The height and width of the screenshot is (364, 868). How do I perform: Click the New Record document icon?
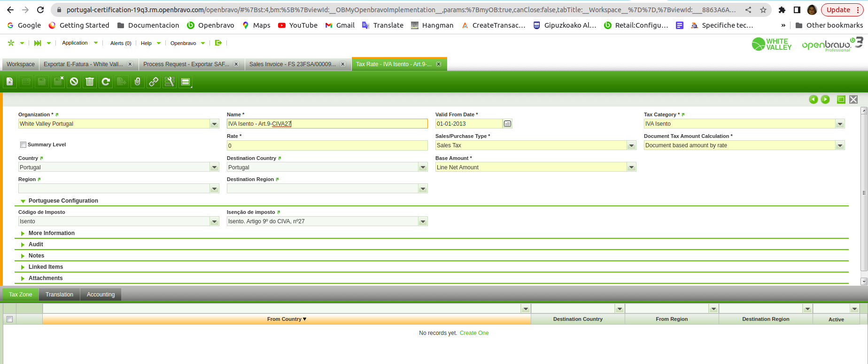coord(10,82)
